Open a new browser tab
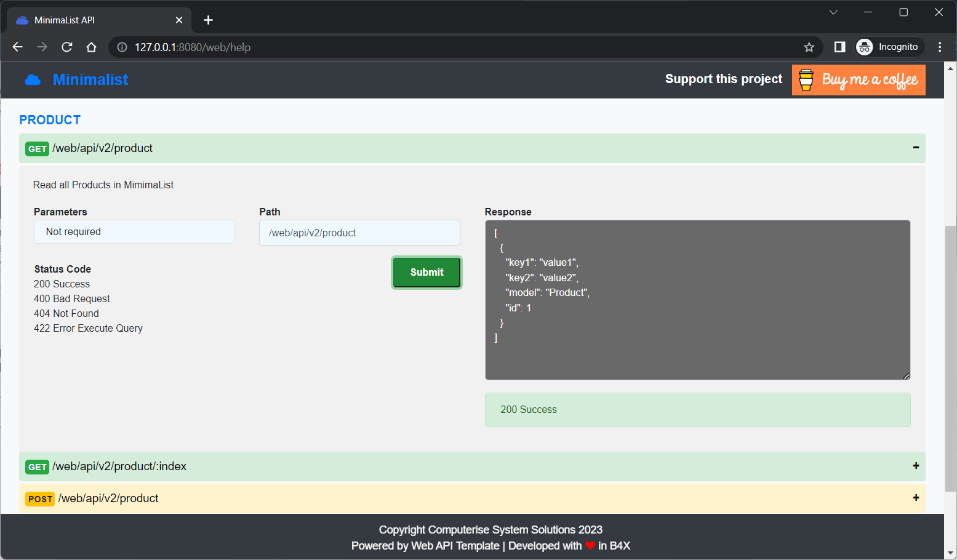Viewport: 957px width, 560px height. pos(209,20)
